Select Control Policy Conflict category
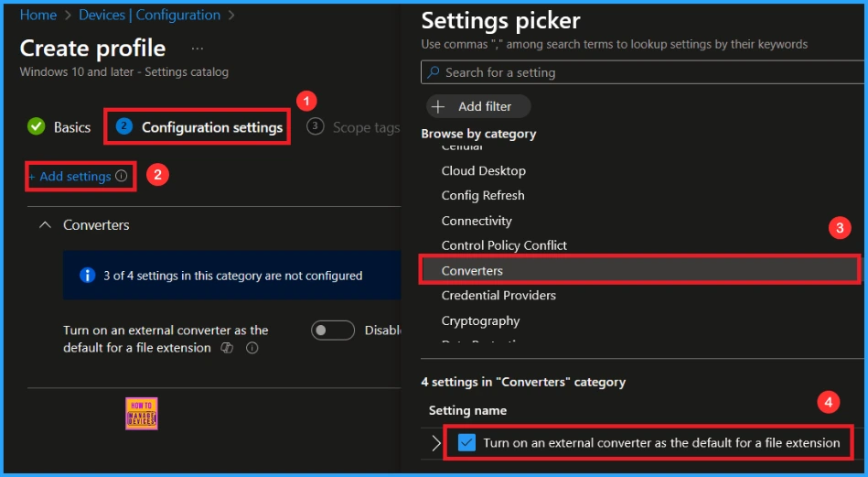The width and height of the screenshot is (868, 477). (x=504, y=245)
